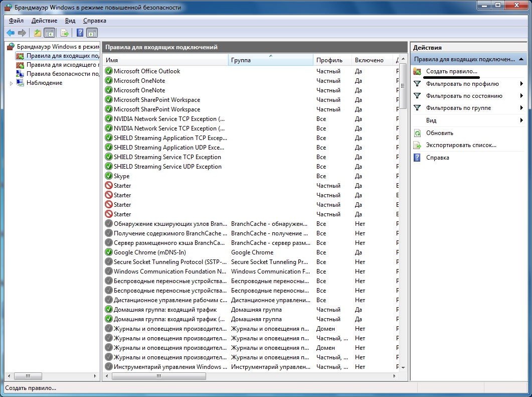Click the Обновить action link
532x397 pixels.
coord(440,133)
